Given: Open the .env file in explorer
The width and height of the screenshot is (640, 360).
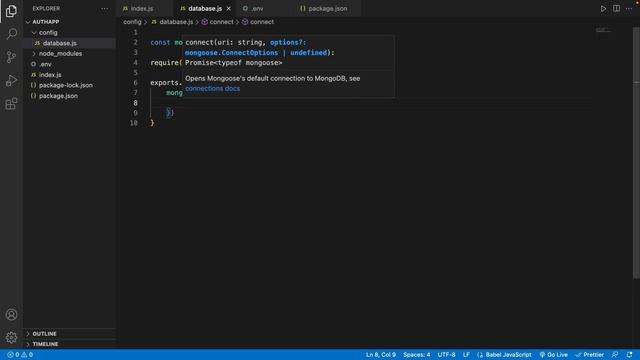Looking at the screenshot, I should coord(69,64).
